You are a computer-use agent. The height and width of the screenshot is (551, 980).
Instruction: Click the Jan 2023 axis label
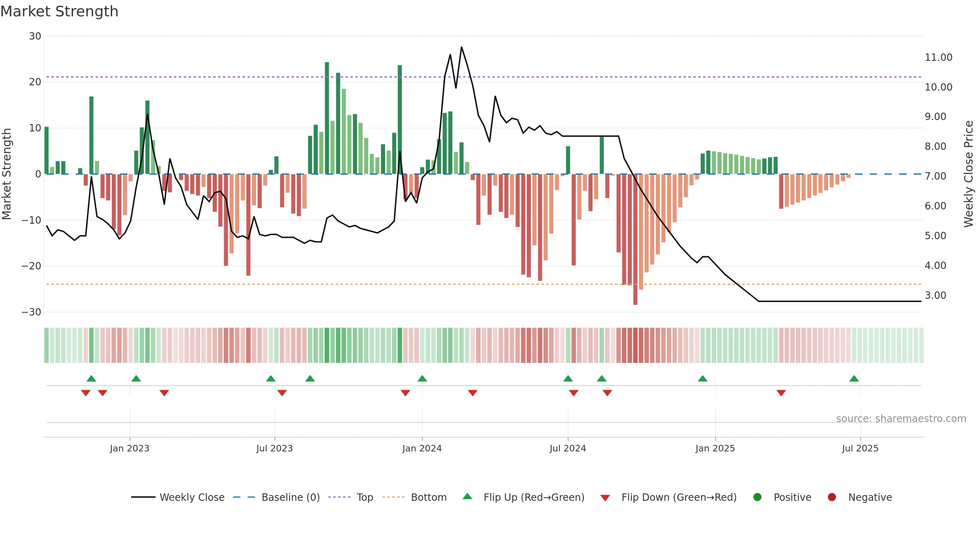[x=129, y=448]
